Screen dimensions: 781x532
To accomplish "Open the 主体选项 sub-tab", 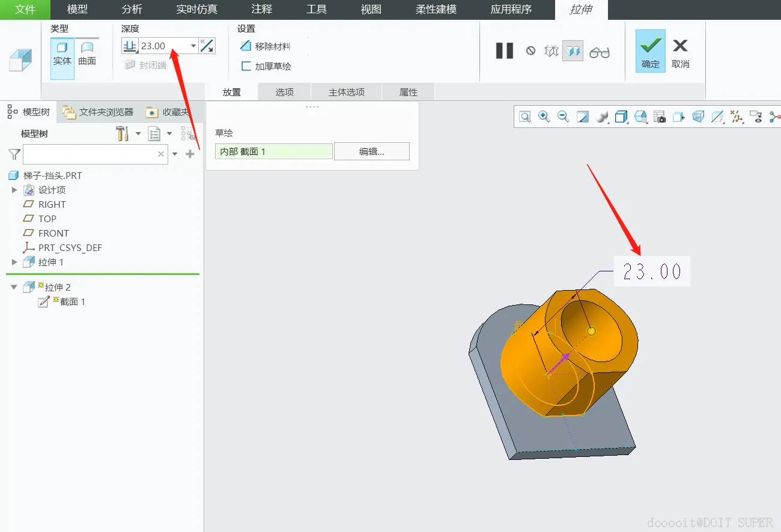I will click(347, 92).
